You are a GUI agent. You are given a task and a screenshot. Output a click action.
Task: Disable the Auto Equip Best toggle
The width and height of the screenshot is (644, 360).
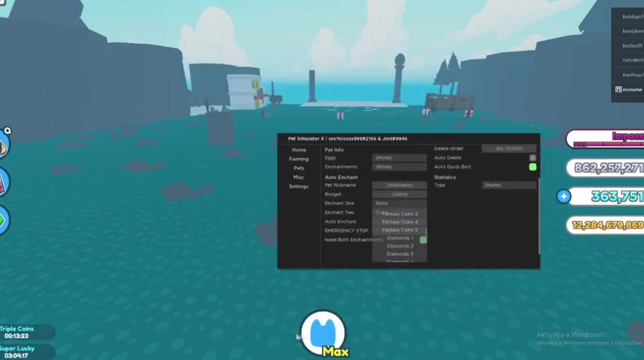pyautogui.click(x=533, y=167)
